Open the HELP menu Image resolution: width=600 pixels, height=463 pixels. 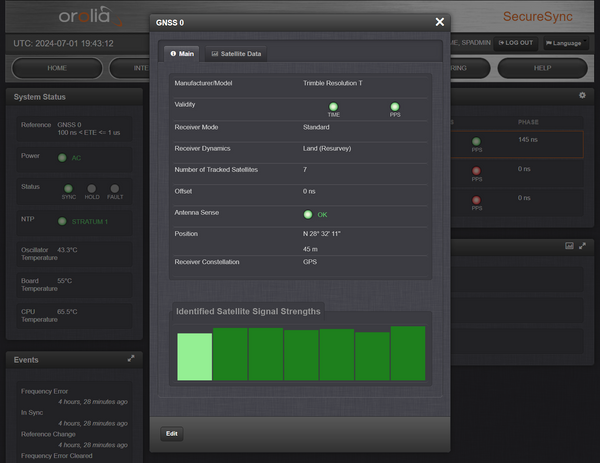click(541, 68)
